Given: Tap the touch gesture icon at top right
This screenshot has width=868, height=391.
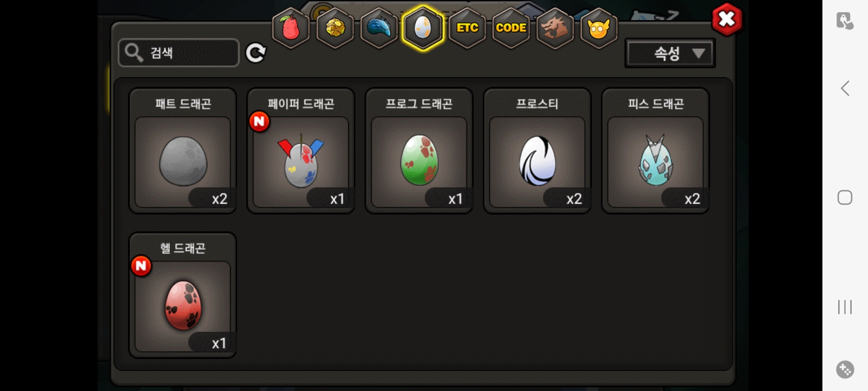Looking at the screenshot, I should tap(845, 21).
